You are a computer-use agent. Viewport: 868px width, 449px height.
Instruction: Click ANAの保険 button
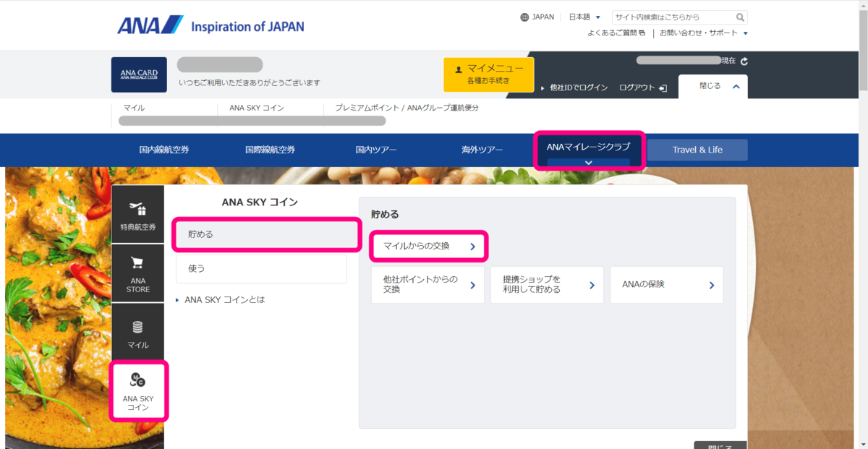(667, 284)
